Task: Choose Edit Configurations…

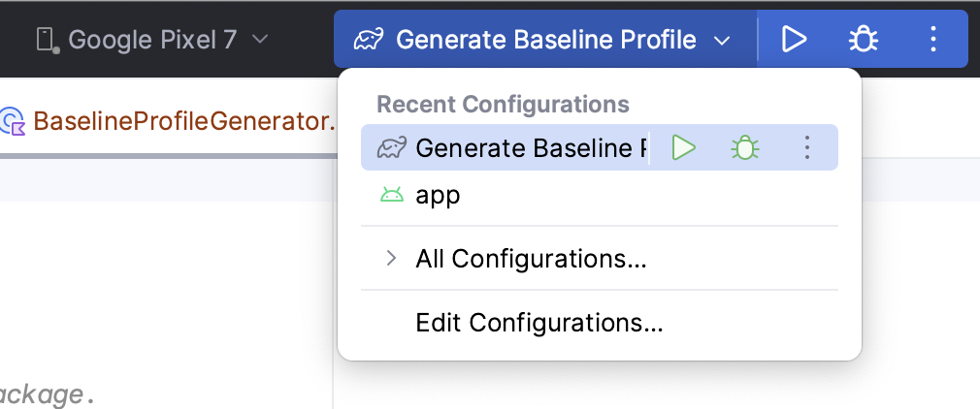Action: pyautogui.click(x=600, y=323)
